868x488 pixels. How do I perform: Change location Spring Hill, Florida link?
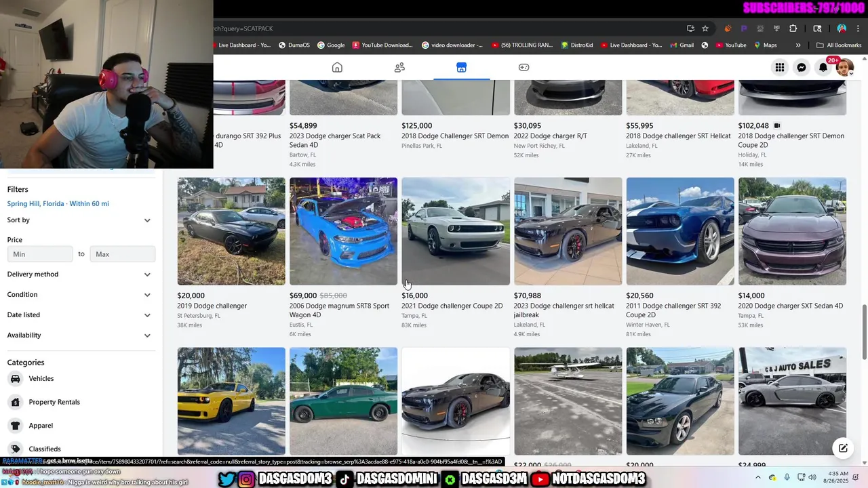coord(58,203)
